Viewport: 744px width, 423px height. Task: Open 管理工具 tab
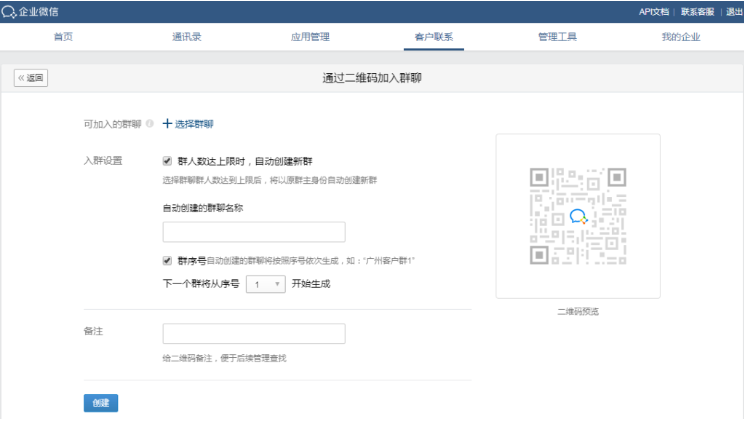click(557, 37)
